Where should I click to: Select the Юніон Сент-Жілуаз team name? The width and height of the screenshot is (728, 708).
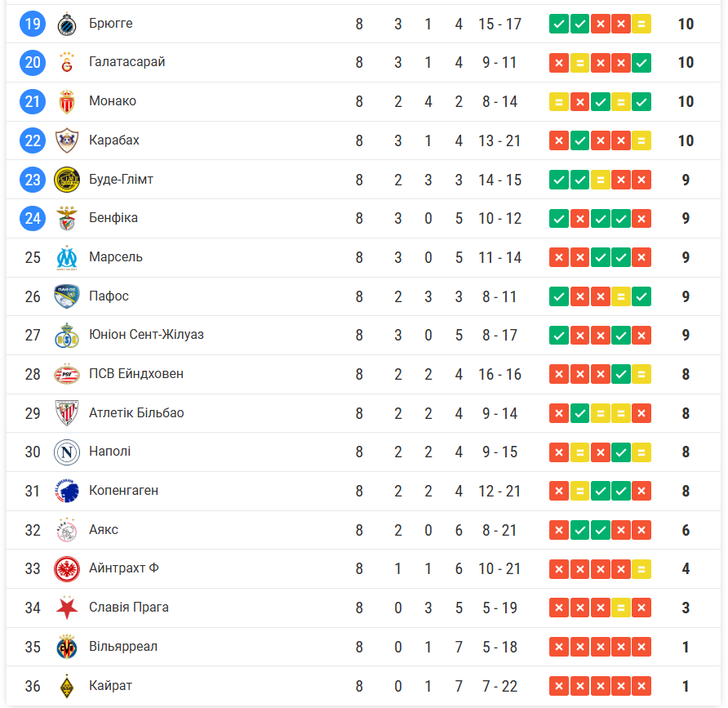146,335
